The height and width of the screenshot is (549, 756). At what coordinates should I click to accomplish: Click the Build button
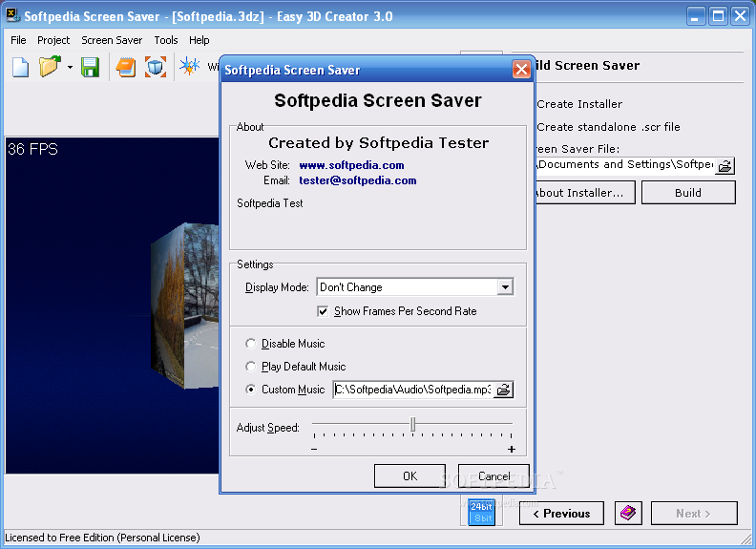coord(688,193)
